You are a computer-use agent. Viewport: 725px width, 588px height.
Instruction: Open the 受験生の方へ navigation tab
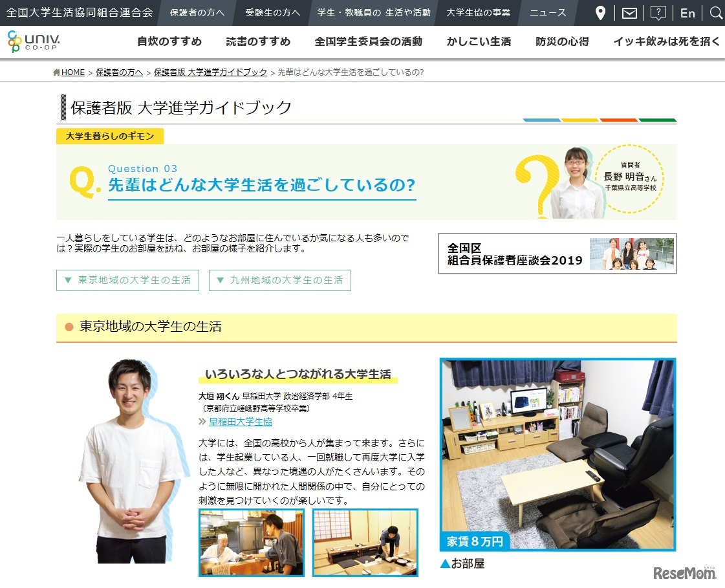(271, 12)
